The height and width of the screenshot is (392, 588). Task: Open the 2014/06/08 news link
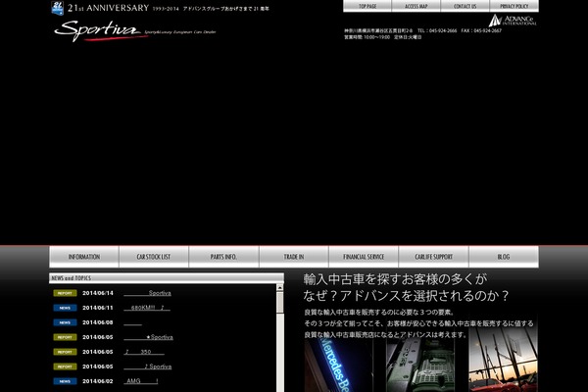coord(132,322)
